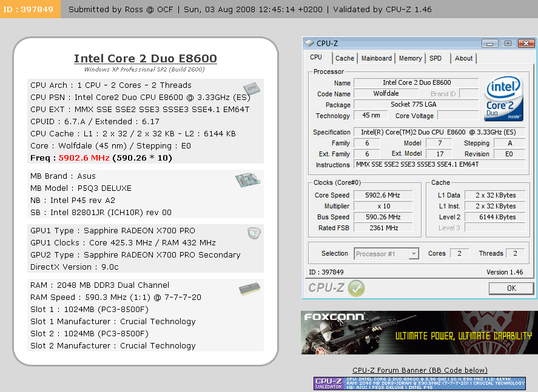The height and width of the screenshot is (392, 538).
Task: Show the About tab
Action: [x=463, y=58]
